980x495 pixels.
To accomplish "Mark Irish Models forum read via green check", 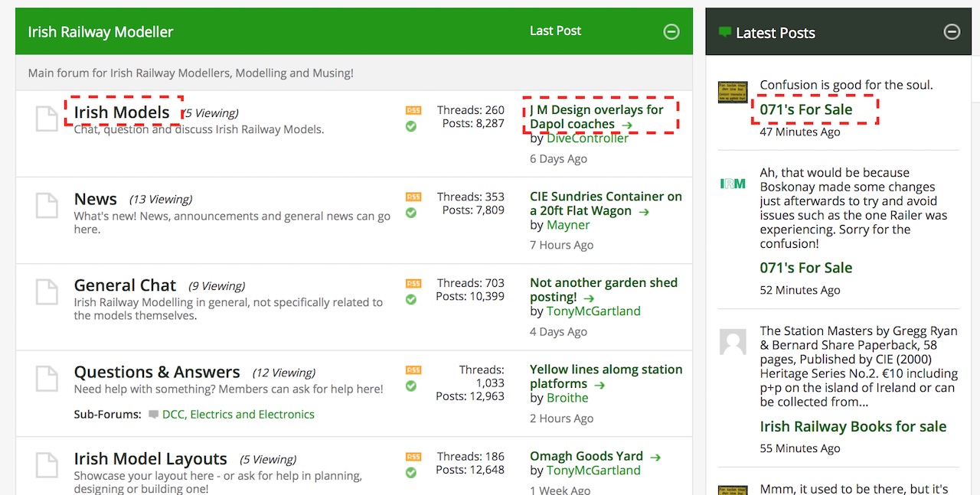I will tap(411, 126).
